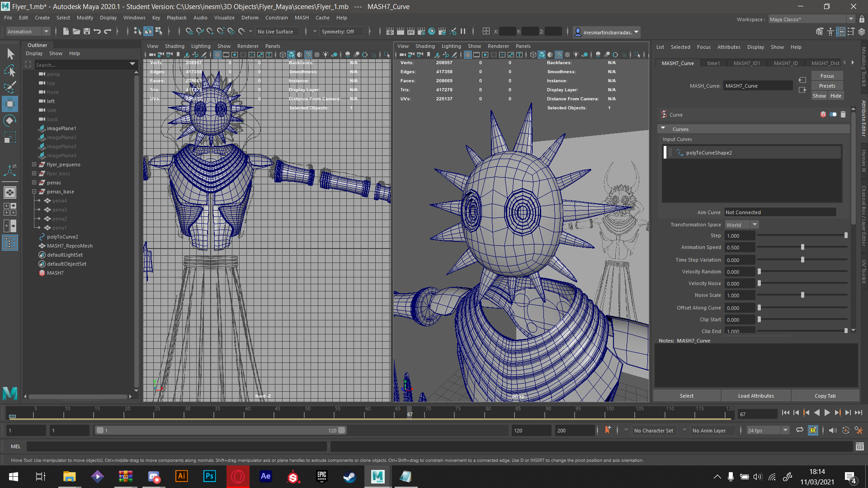Adjust the Time Step Variation slider
This screenshot has width=868, height=488.
802,260
